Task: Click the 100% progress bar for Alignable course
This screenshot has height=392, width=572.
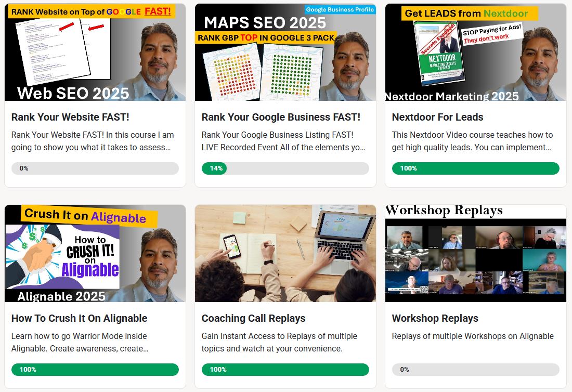Action: click(x=95, y=370)
